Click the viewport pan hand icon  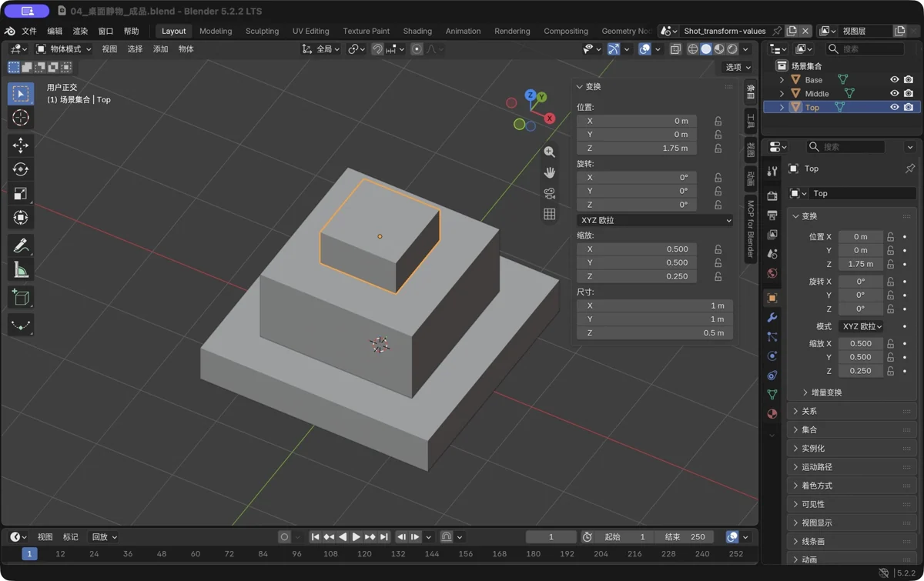[549, 172]
